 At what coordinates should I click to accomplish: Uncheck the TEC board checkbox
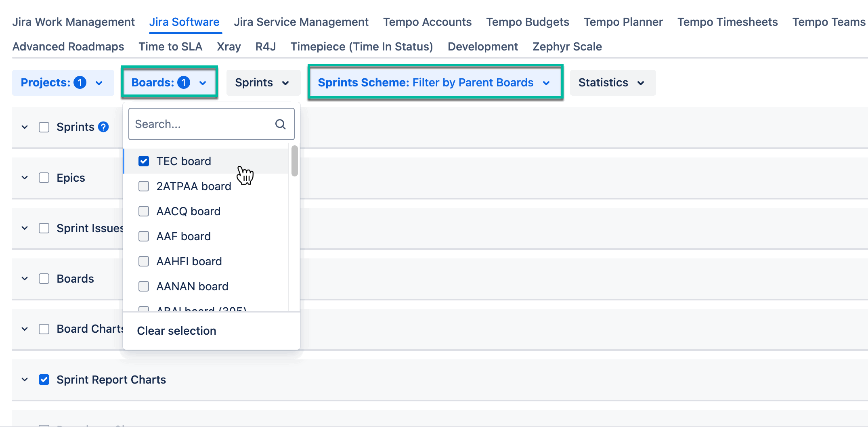pos(144,161)
